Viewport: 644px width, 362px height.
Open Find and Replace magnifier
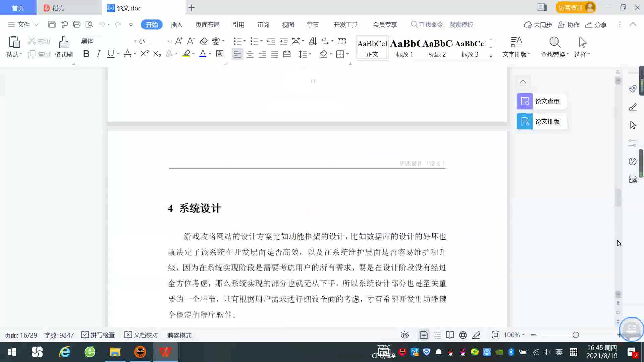(x=555, y=43)
